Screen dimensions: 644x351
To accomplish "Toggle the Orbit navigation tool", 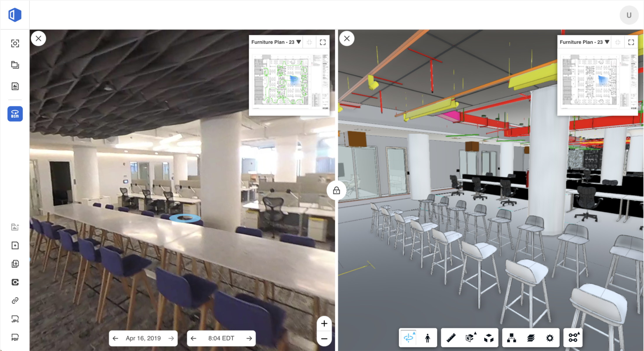I will pos(408,338).
